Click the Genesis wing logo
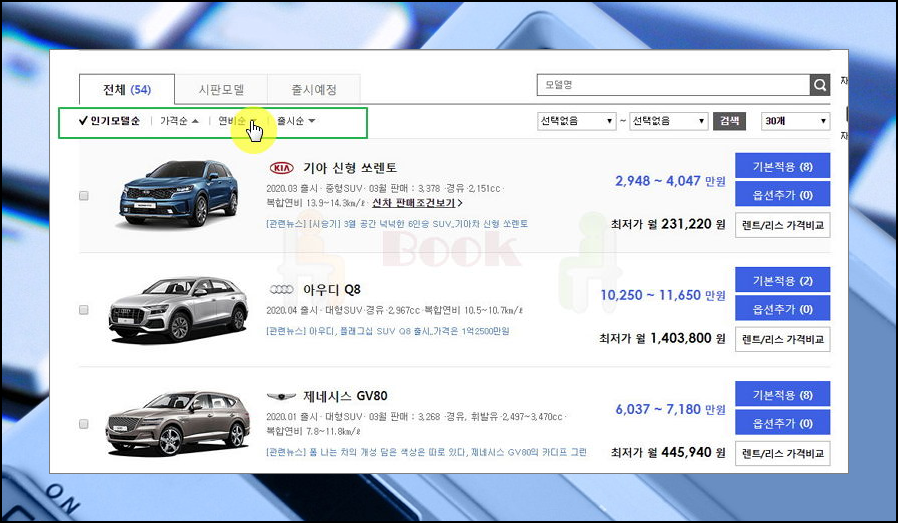 (281, 396)
